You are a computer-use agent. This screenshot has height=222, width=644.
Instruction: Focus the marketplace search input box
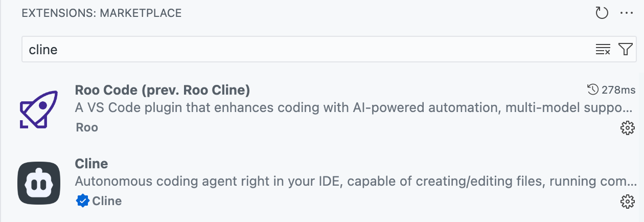(x=307, y=50)
